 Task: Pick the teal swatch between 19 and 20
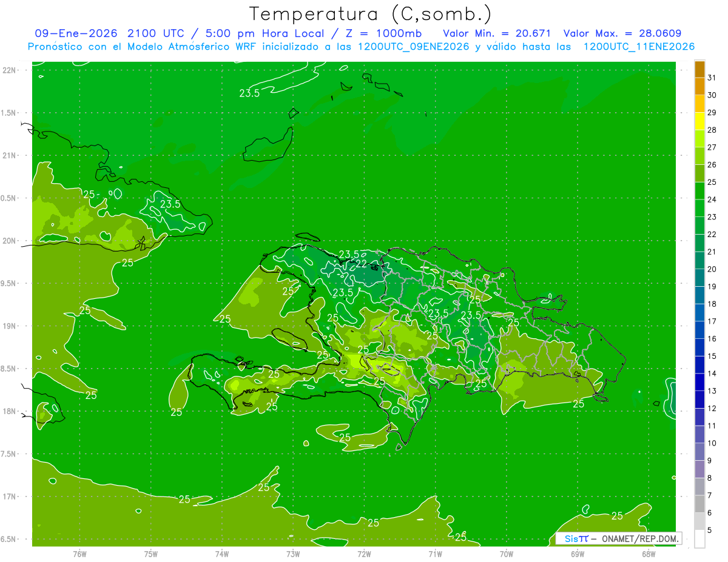tap(699, 278)
